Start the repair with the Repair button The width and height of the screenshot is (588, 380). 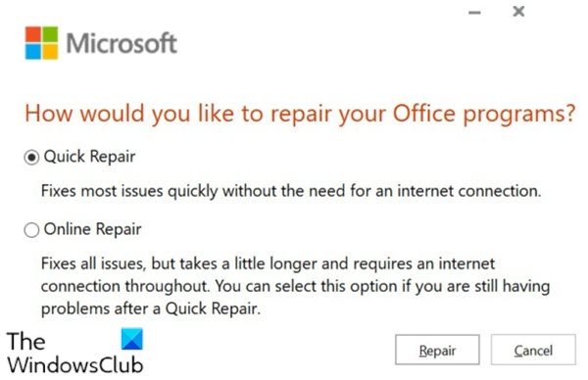coord(437,350)
